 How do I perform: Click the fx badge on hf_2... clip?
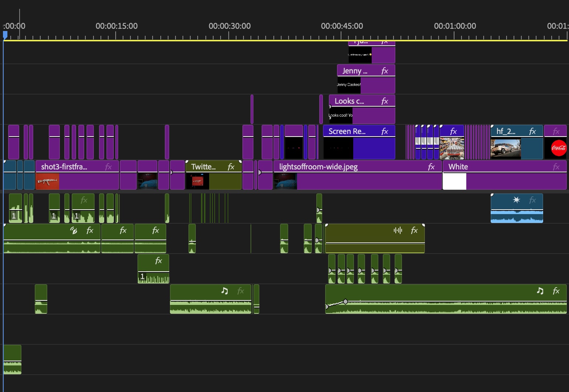tap(532, 131)
